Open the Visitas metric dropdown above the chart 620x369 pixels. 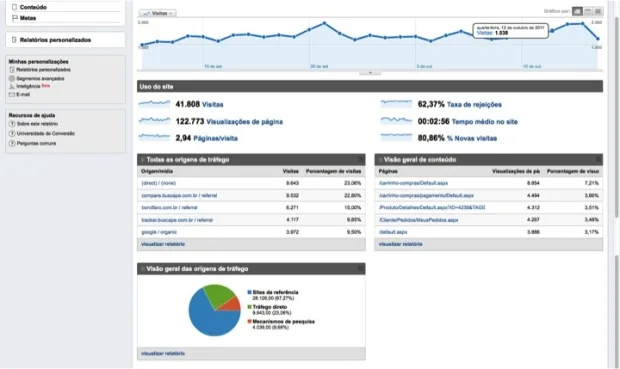pos(158,13)
